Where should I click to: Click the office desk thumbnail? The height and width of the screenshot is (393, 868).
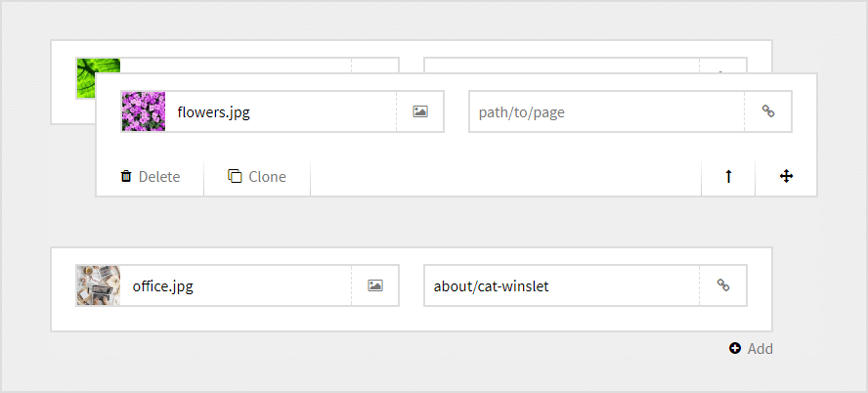pos(98,285)
